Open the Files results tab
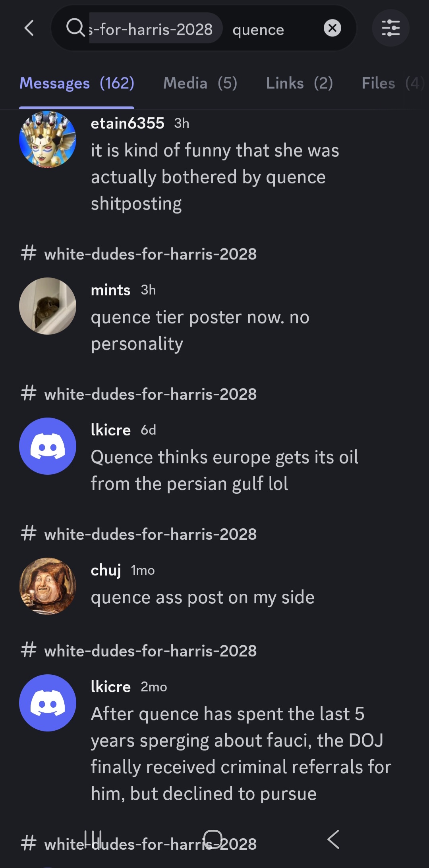This screenshot has width=429, height=868. coord(392,83)
